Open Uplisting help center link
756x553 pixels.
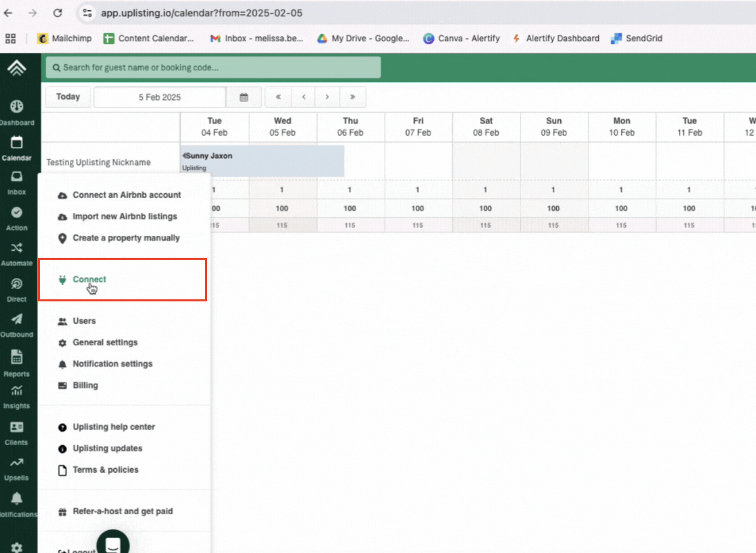113,427
